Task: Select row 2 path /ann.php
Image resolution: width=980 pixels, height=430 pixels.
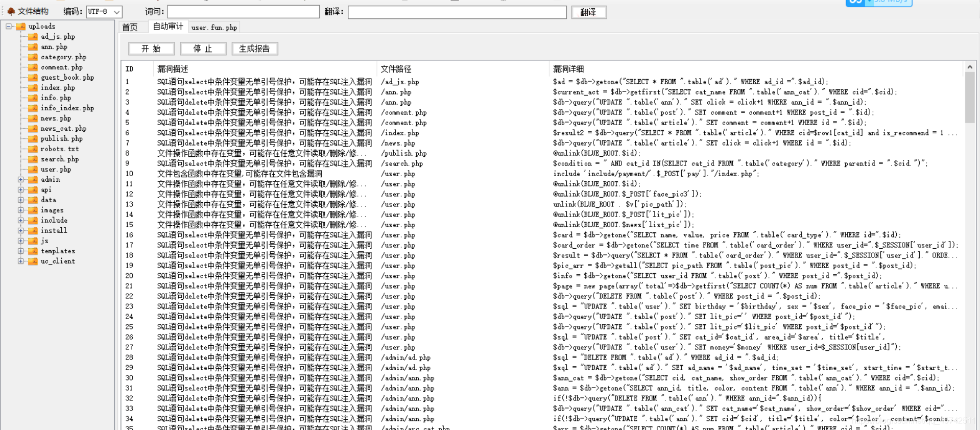Action: point(396,92)
